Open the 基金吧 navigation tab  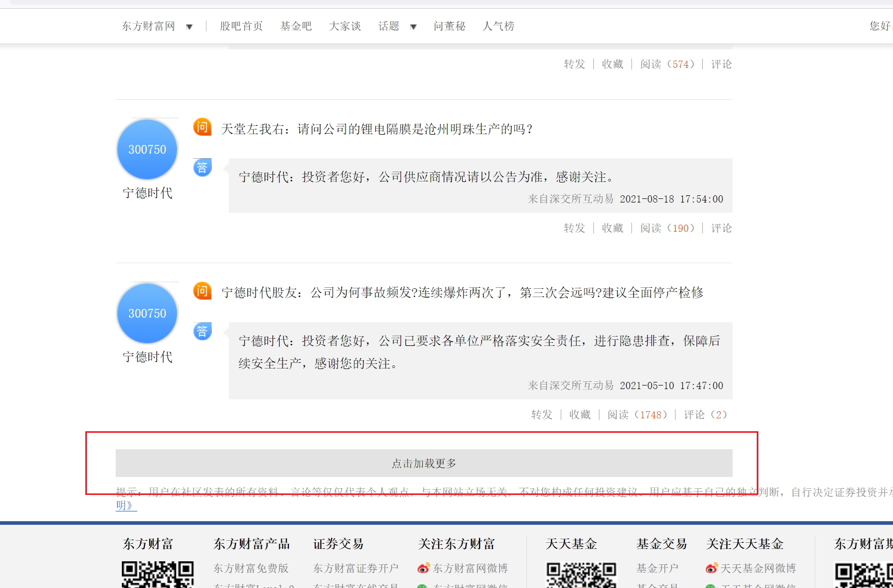point(296,26)
